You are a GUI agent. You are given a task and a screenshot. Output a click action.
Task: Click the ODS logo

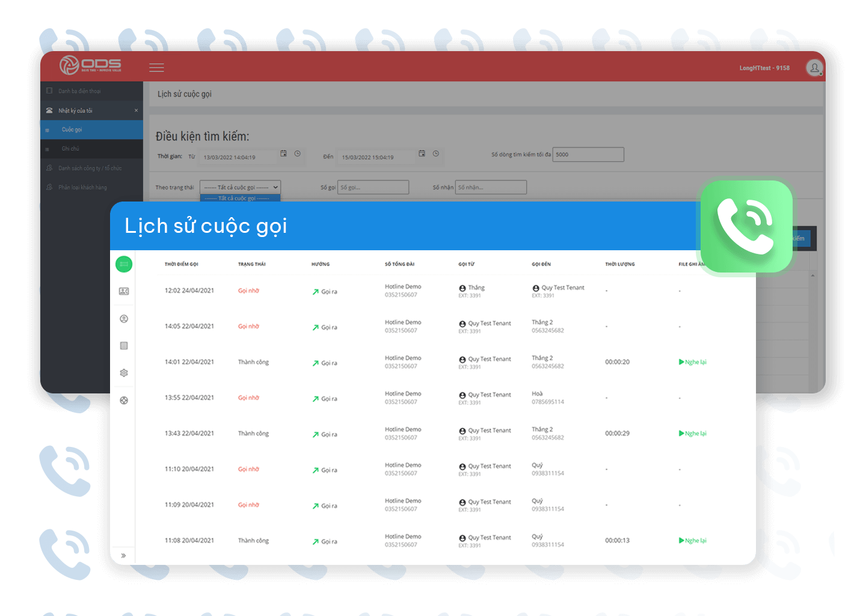coord(90,65)
